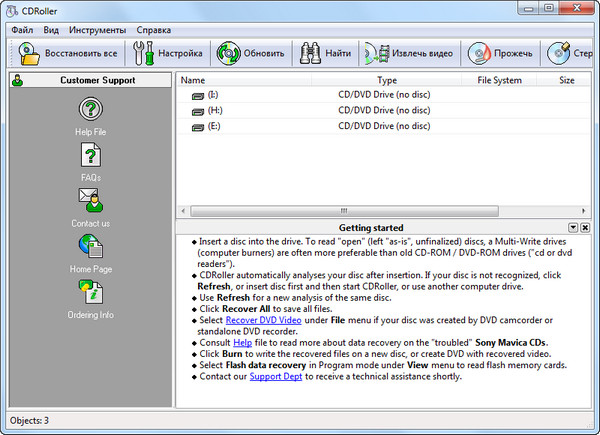The height and width of the screenshot is (435, 600).
Task: Open the Файл menu
Action: point(22,30)
